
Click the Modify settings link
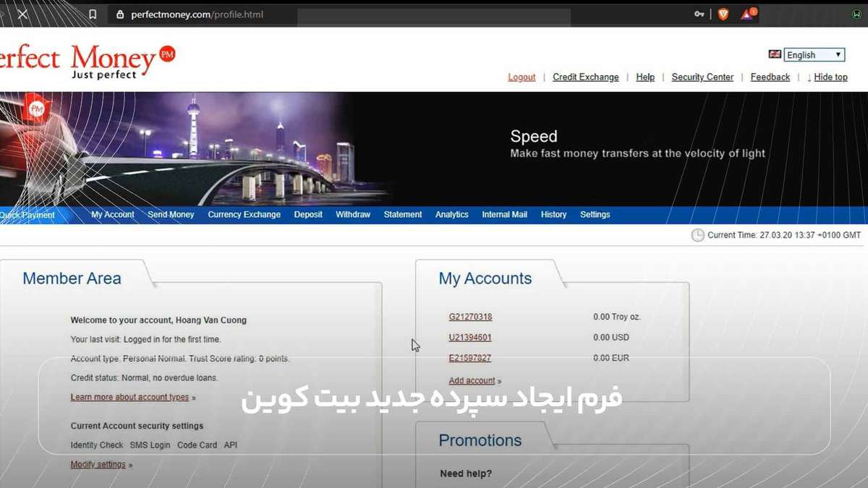[x=98, y=465]
